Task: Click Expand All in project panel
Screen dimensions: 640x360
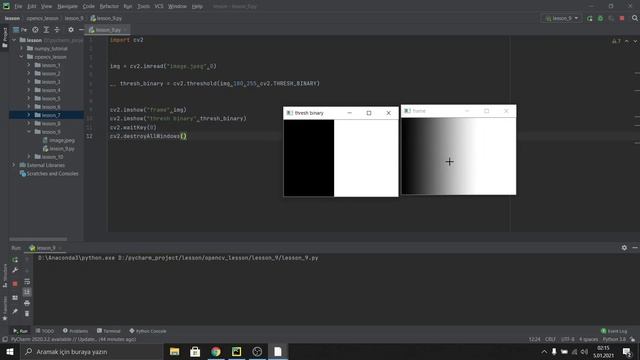Action: coord(46,30)
